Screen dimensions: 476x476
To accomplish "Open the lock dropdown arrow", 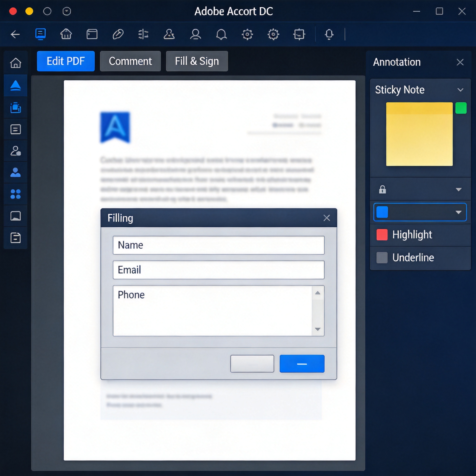I will tap(459, 189).
